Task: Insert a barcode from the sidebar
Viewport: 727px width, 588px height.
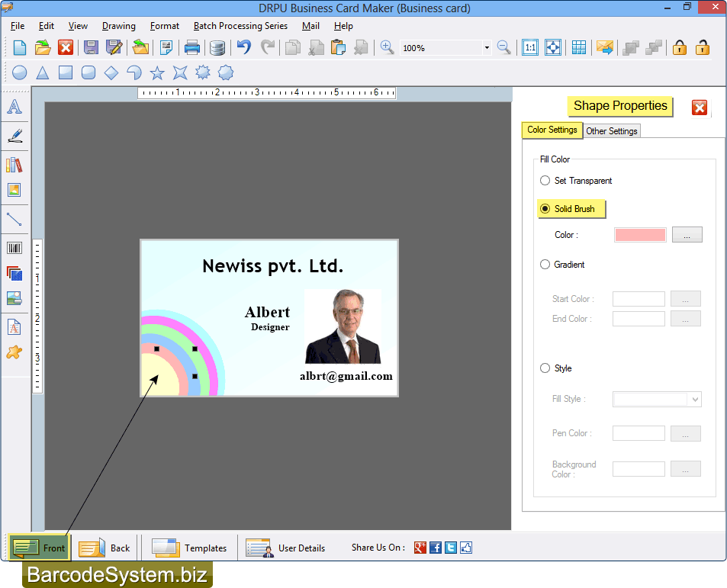Action: (14, 248)
